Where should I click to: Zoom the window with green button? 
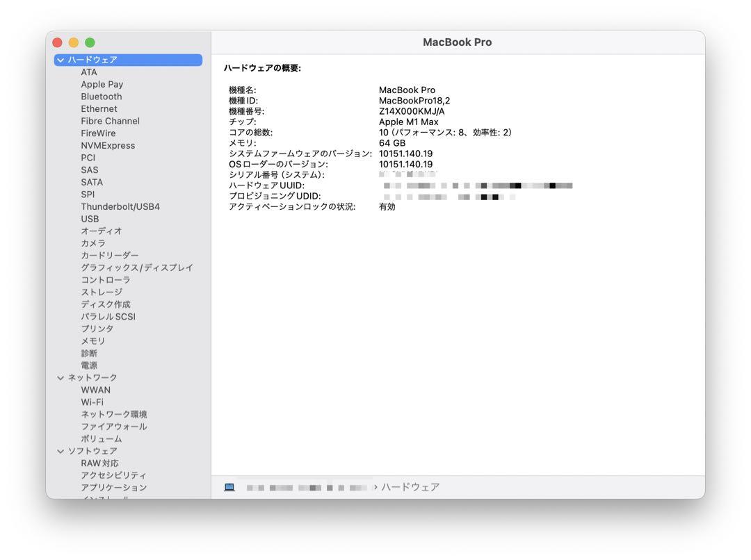[x=90, y=42]
